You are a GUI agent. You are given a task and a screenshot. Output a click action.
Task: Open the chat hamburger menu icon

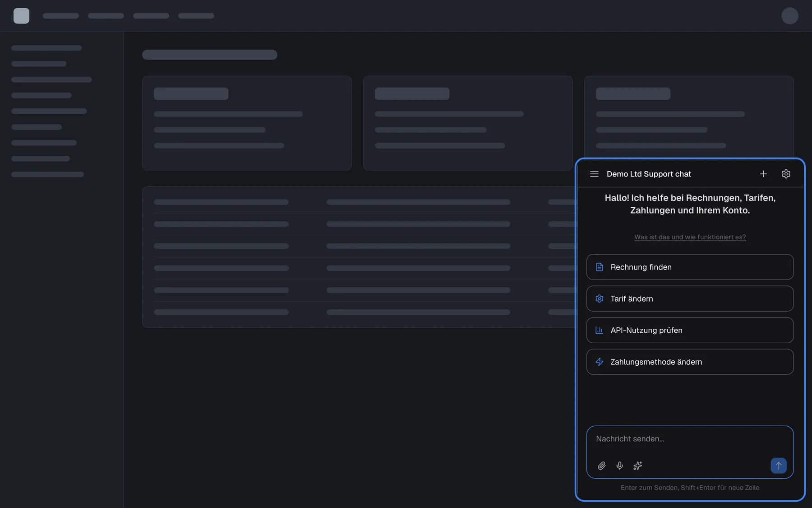pos(594,174)
